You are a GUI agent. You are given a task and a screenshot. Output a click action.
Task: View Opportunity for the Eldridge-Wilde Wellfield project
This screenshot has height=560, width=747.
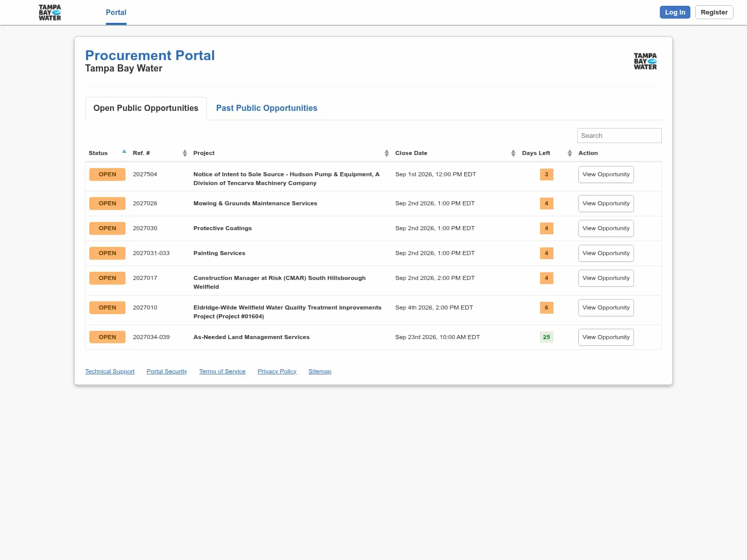(606, 308)
